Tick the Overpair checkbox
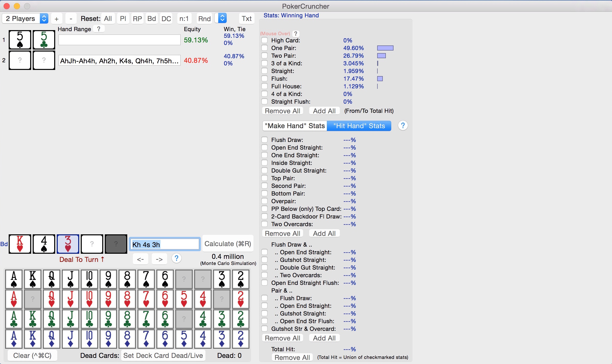Image resolution: width=612 pixels, height=364 pixels. 264,201
